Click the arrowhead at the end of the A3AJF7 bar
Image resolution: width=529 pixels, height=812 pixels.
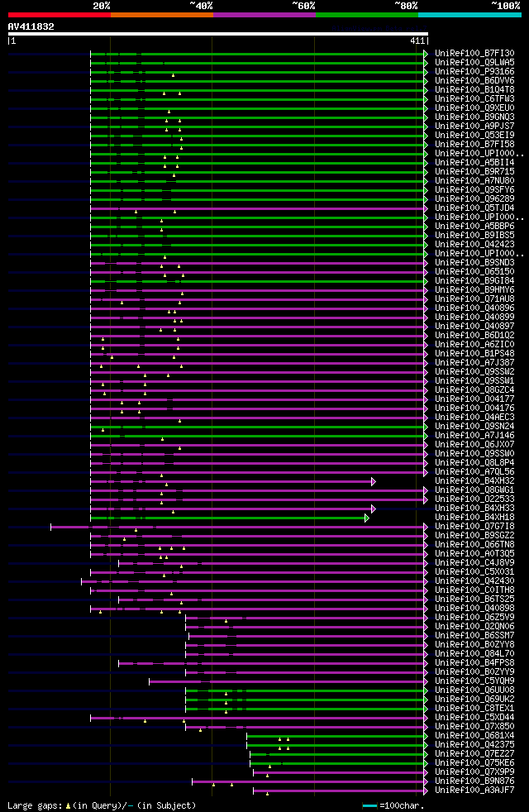pyautogui.click(x=426, y=791)
